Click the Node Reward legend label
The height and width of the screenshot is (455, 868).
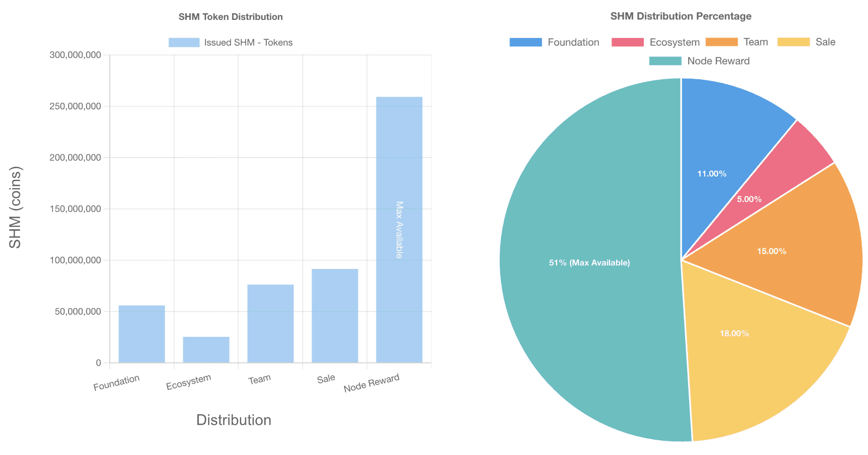coord(718,61)
